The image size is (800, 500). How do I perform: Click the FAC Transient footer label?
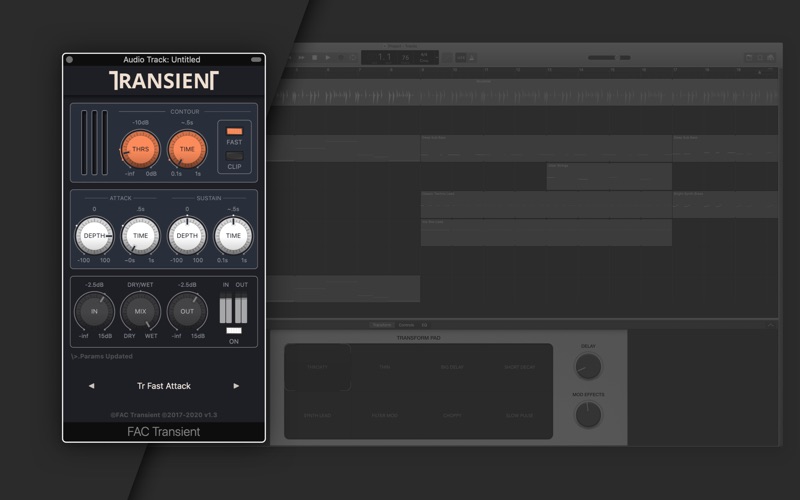(x=164, y=432)
